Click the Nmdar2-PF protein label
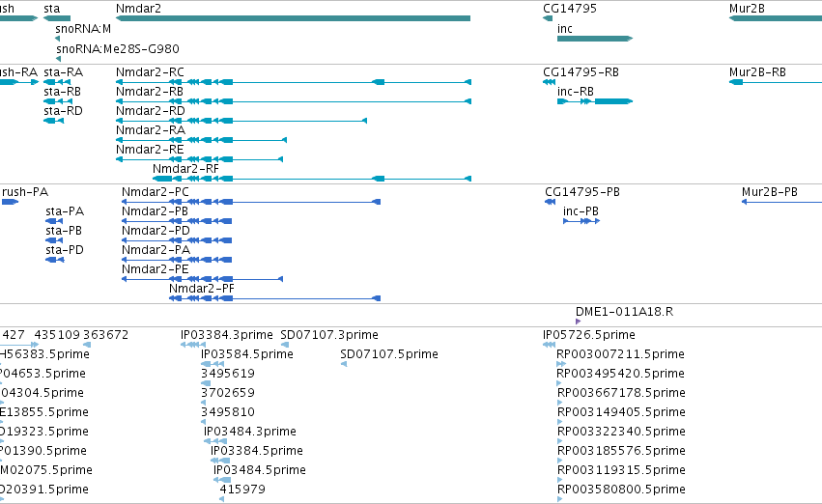 [201, 289]
